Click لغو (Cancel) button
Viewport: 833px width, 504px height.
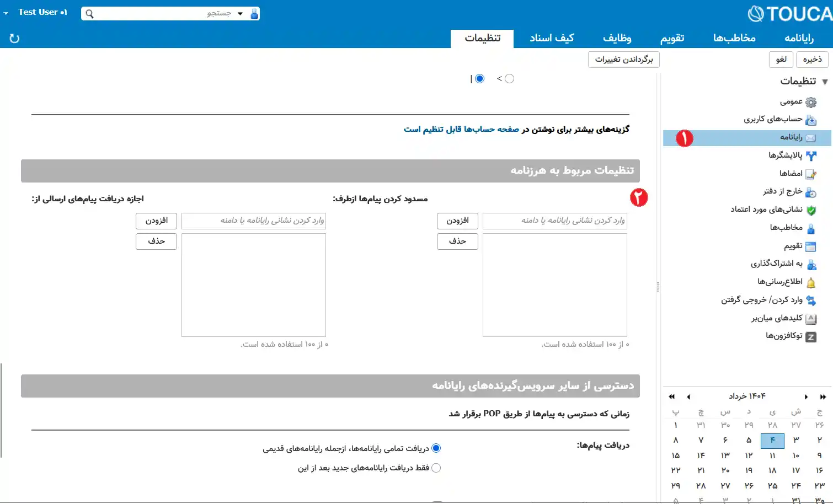[781, 60]
